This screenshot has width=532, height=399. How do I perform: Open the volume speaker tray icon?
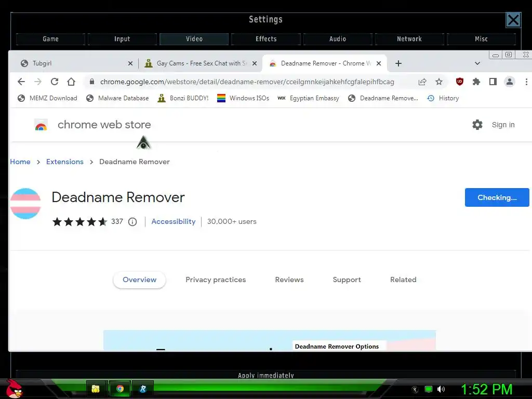pos(441,389)
